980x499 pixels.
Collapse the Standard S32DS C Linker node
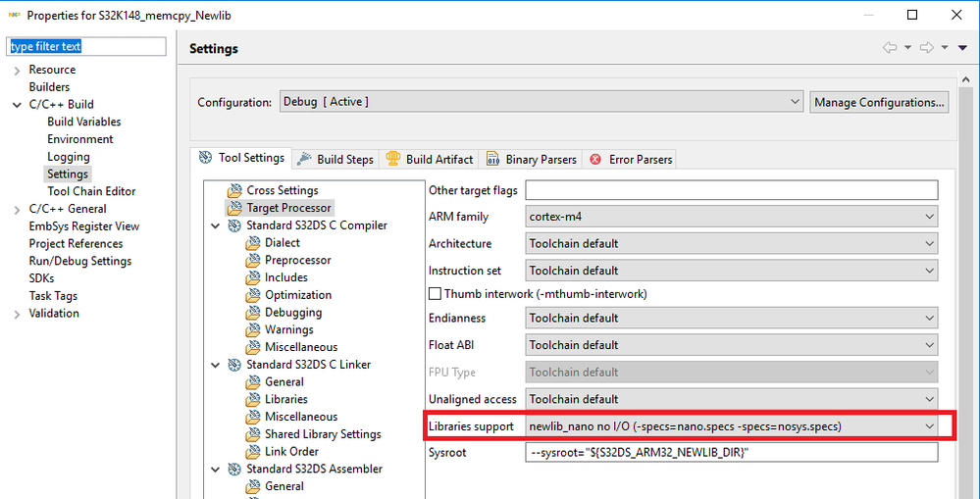click(216, 365)
